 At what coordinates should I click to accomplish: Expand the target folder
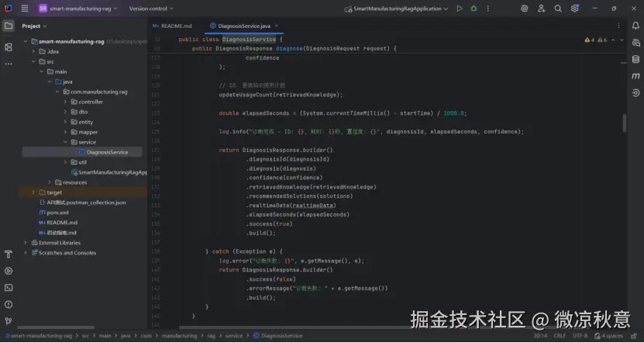pos(33,192)
